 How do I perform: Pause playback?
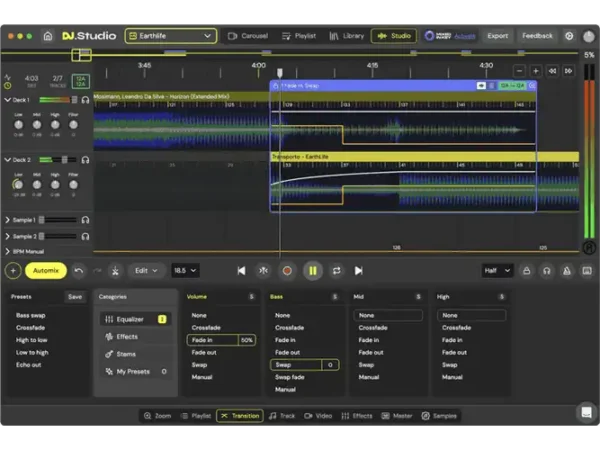[313, 271]
